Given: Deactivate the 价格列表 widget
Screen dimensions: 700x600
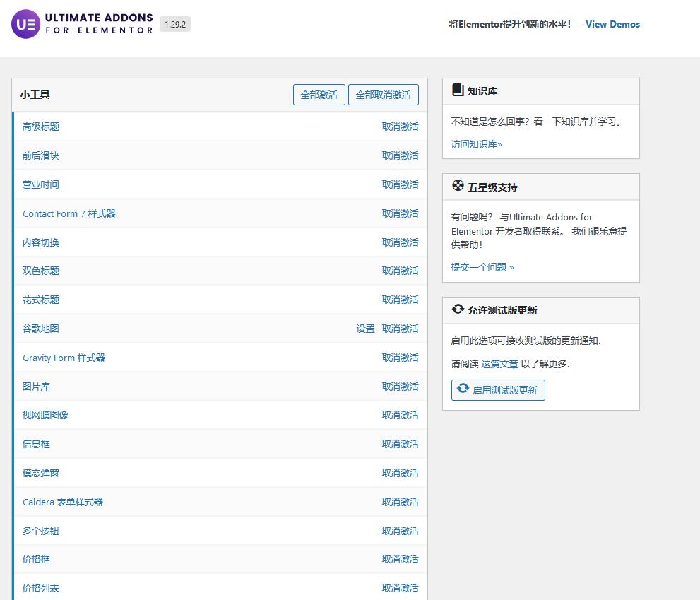Looking at the screenshot, I should (x=400, y=588).
